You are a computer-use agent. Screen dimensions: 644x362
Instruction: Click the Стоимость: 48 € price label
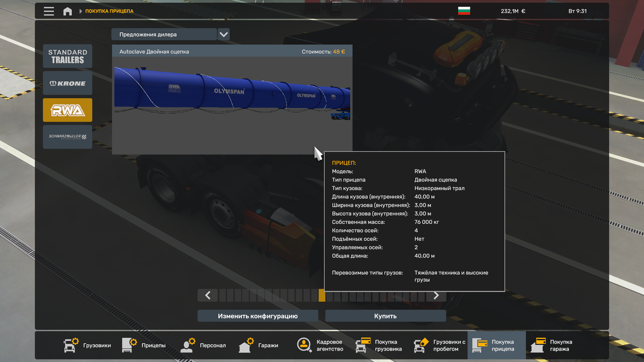(323, 52)
